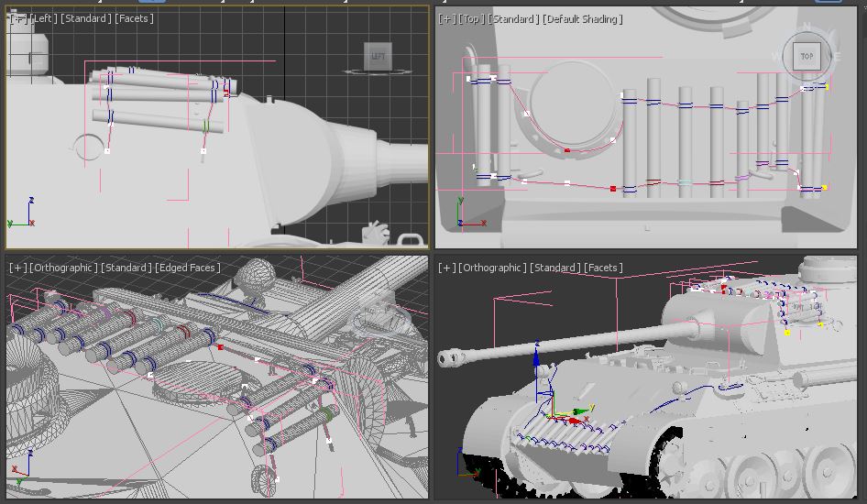
Task: Click the [Left] view label
Action: tap(42, 18)
